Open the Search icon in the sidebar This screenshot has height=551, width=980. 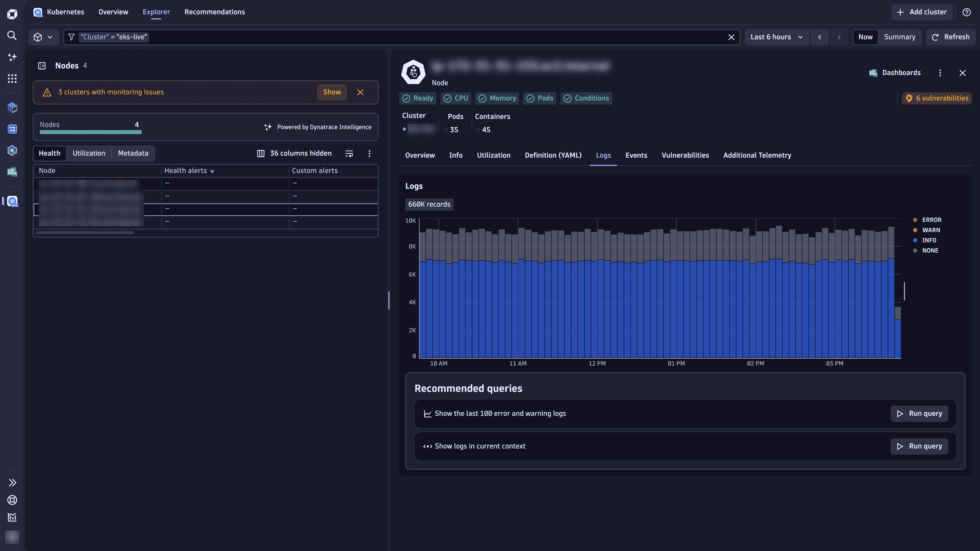[12, 35]
